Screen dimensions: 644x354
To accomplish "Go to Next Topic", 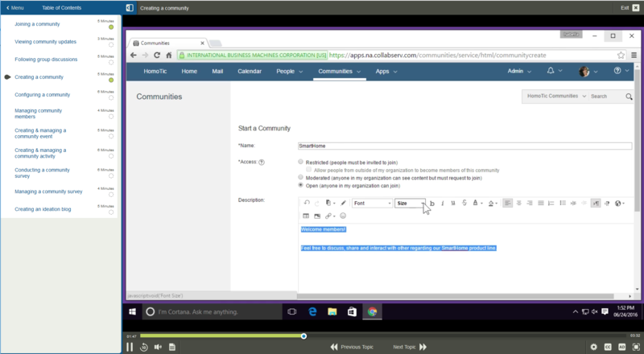I will pos(410,347).
